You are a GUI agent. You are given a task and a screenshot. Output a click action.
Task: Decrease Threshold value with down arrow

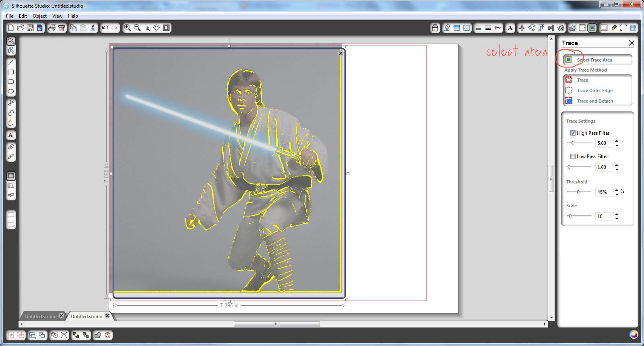pos(617,194)
